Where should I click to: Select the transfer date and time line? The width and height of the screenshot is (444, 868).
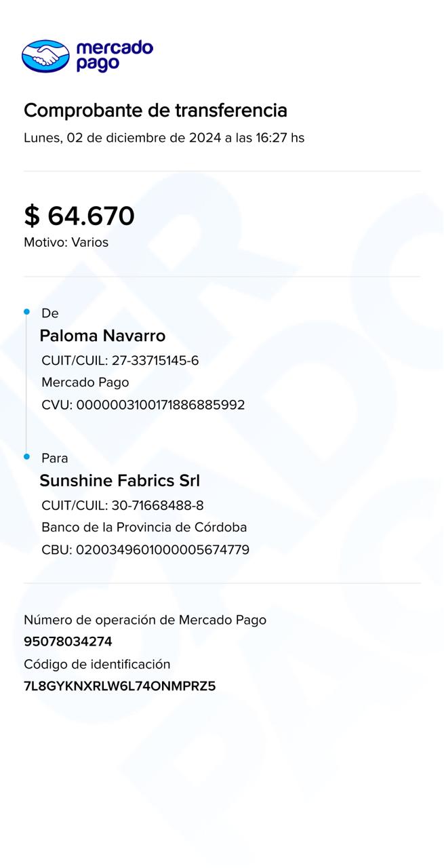(x=164, y=138)
